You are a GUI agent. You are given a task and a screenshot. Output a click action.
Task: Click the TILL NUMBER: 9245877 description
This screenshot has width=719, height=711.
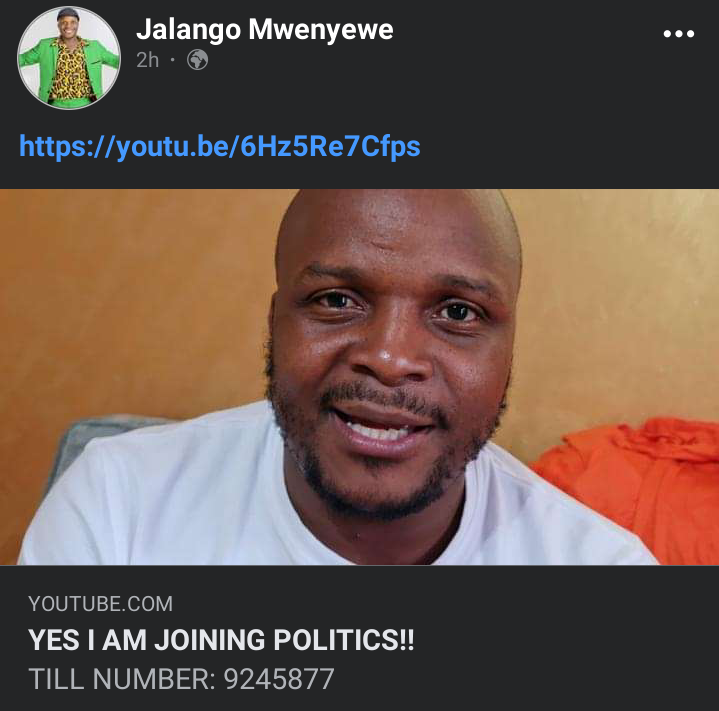click(181, 679)
